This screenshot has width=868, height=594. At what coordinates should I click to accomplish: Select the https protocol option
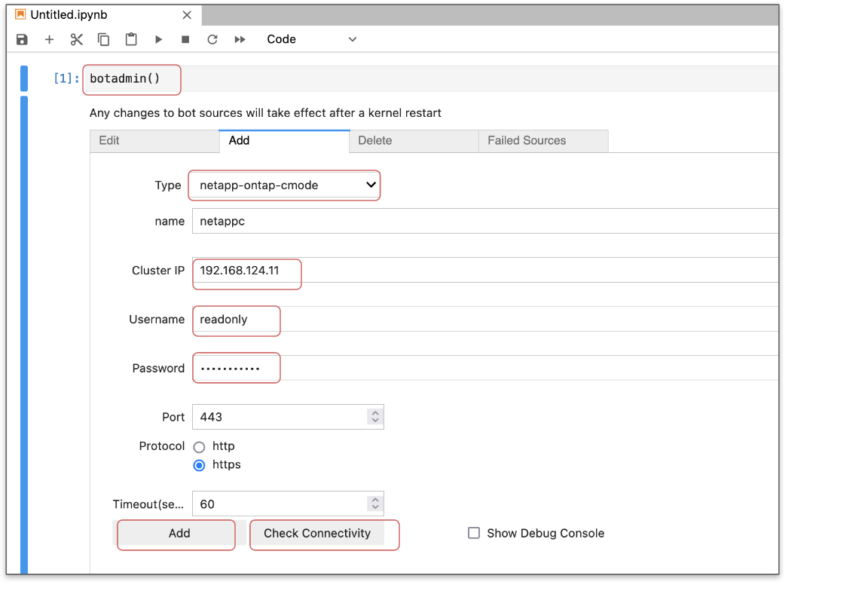(199, 465)
